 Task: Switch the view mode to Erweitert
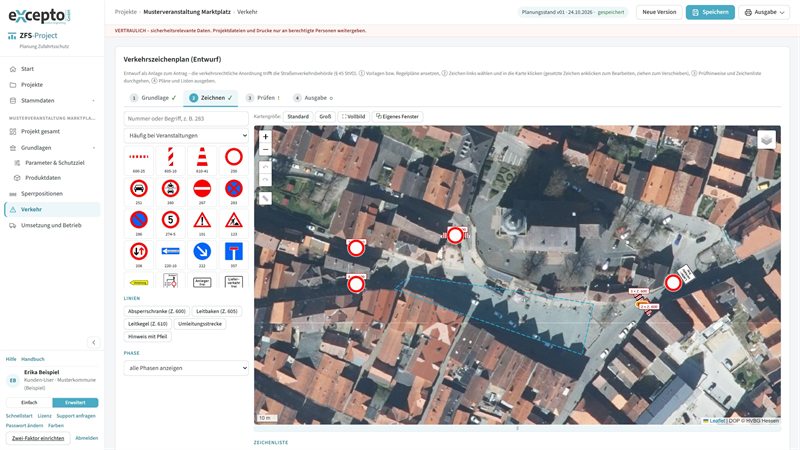(x=75, y=403)
